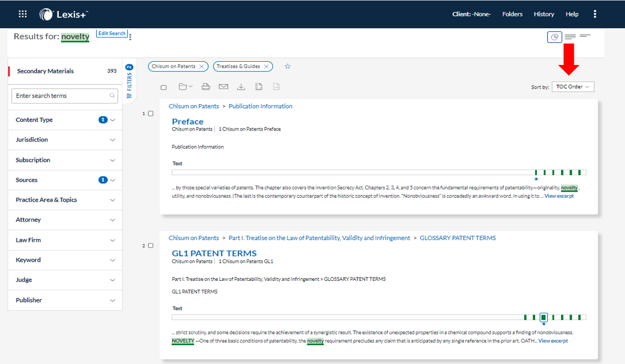This screenshot has width=625, height=364.
Task: Follow Chisum on Patents breadcrumb in result 1
Action: 194,106
